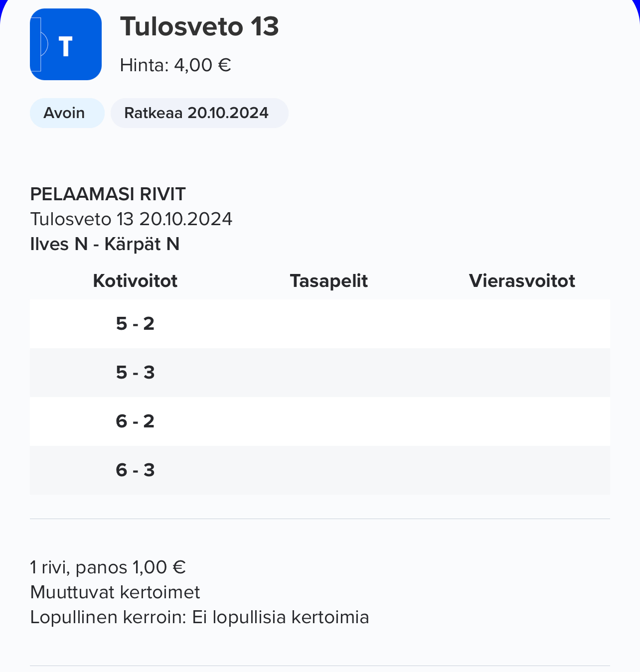640x672 pixels.
Task: Tap the Ratkeaa 20.10.2024 date badge
Action: pos(199,113)
